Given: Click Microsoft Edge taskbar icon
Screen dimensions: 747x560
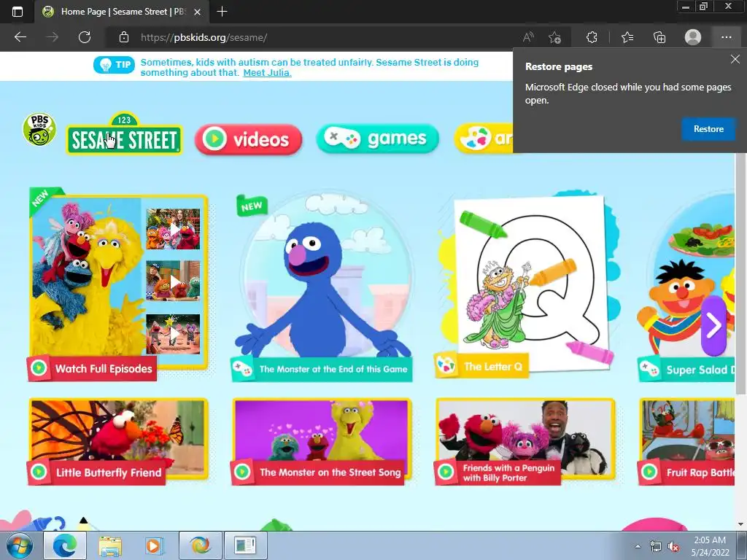Looking at the screenshot, I should point(65,545).
